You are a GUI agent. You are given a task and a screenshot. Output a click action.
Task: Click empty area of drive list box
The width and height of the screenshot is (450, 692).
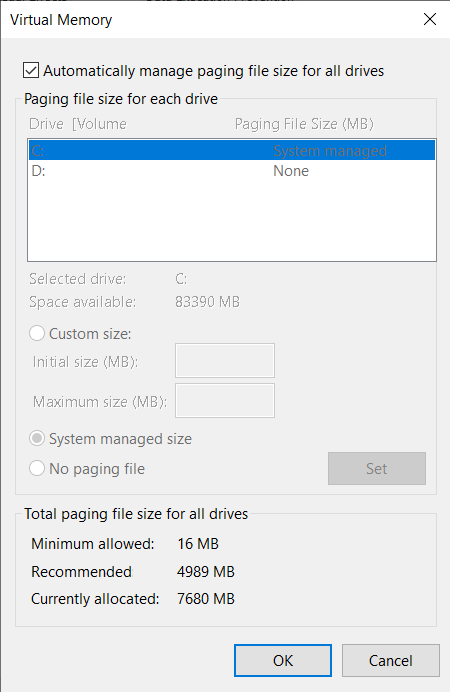pos(232,221)
